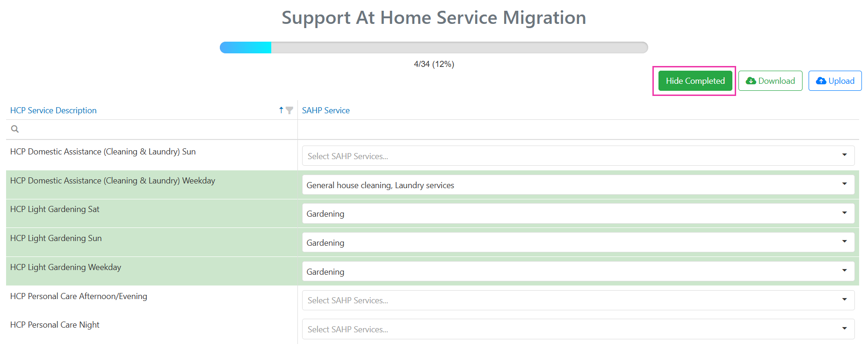This screenshot has width=868, height=344.
Task: Click the sort arrow in HCP Service Description header
Action: click(281, 110)
